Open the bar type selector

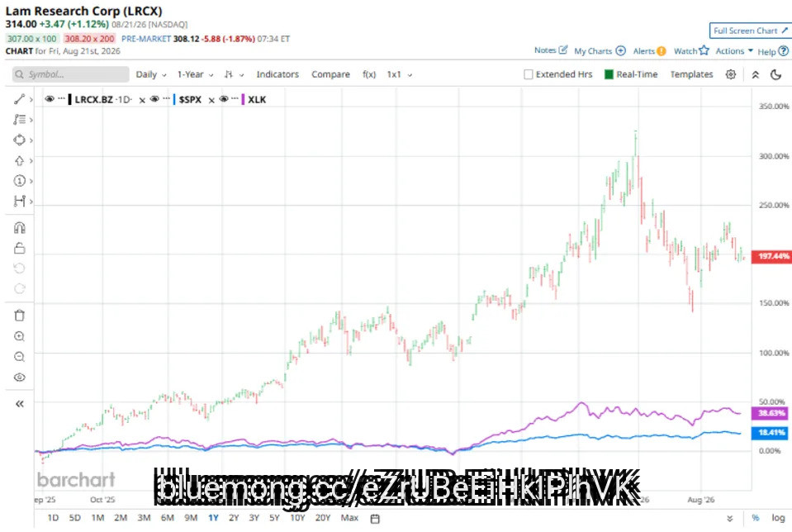[x=234, y=75]
